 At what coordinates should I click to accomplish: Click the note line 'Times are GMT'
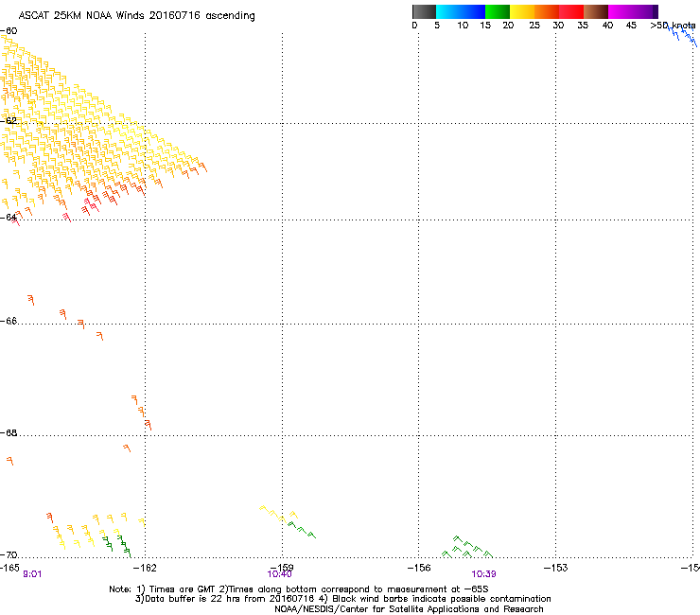coord(299,589)
